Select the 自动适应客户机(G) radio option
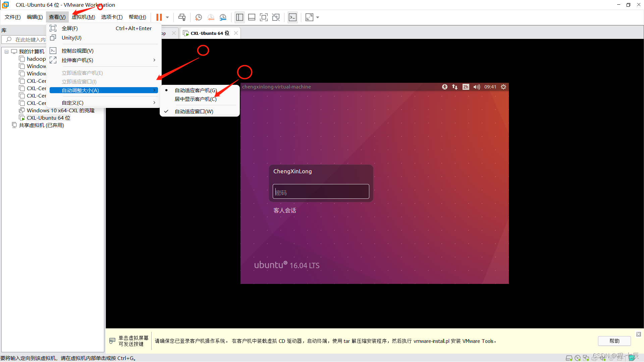 tap(196, 90)
